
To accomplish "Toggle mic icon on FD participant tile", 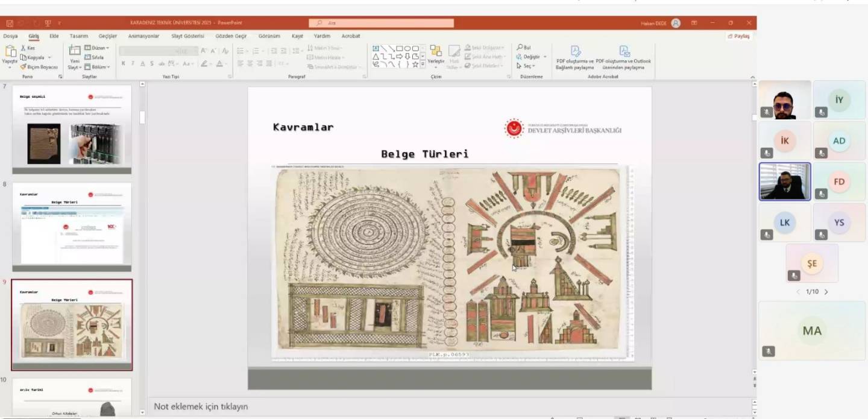I will point(821,194).
